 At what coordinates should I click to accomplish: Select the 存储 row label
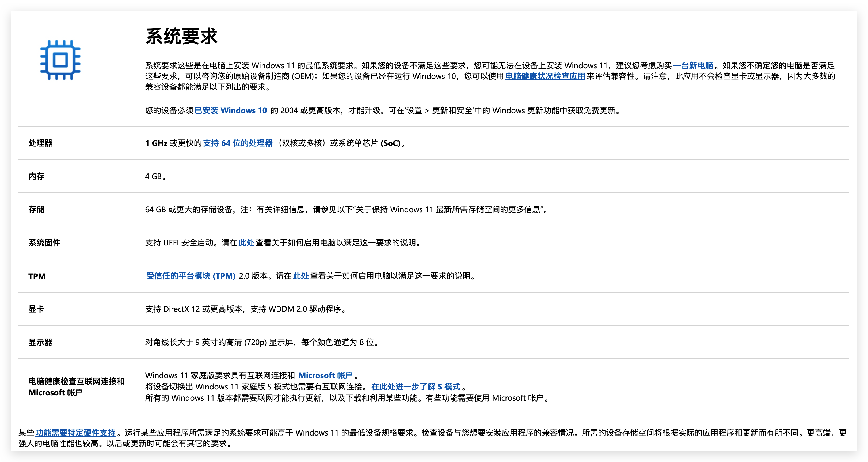[x=36, y=210]
